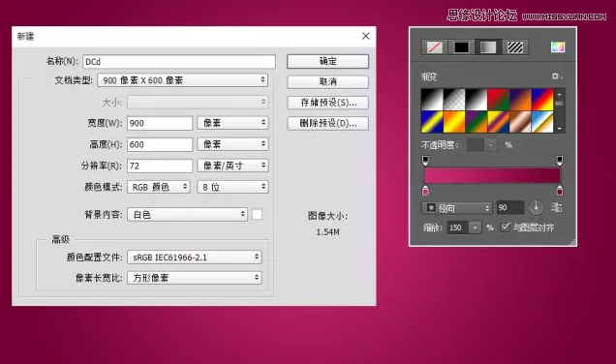Click the reverse gradient colors icon
This screenshot has height=364, width=616.
(x=556, y=207)
